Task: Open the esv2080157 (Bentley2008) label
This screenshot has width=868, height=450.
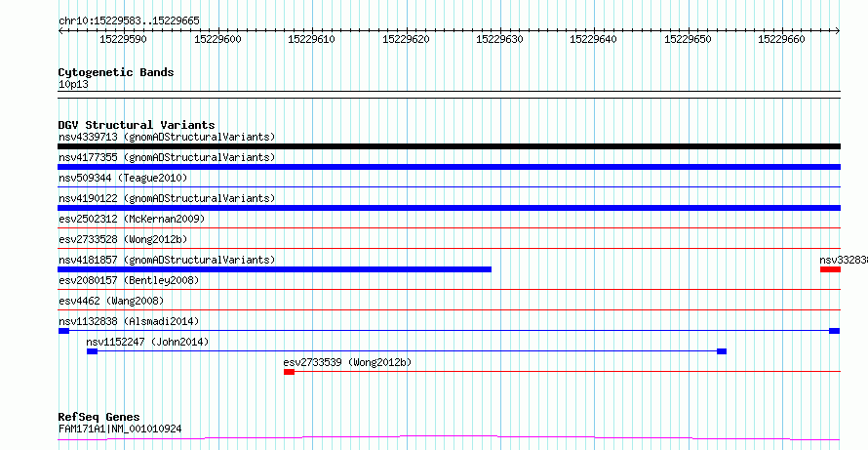Action: [129, 280]
